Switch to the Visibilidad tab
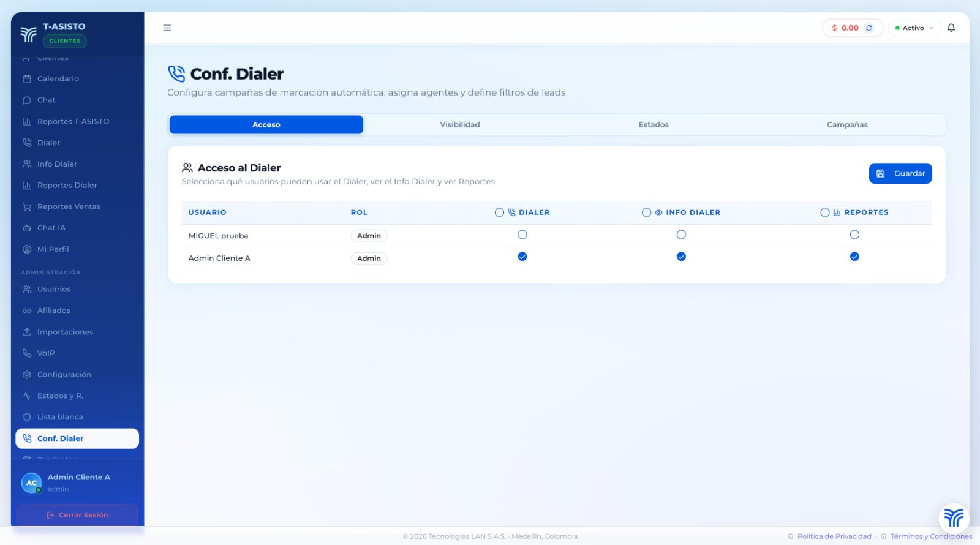The image size is (980, 545). pyautogui.click(x=460, y=124)
